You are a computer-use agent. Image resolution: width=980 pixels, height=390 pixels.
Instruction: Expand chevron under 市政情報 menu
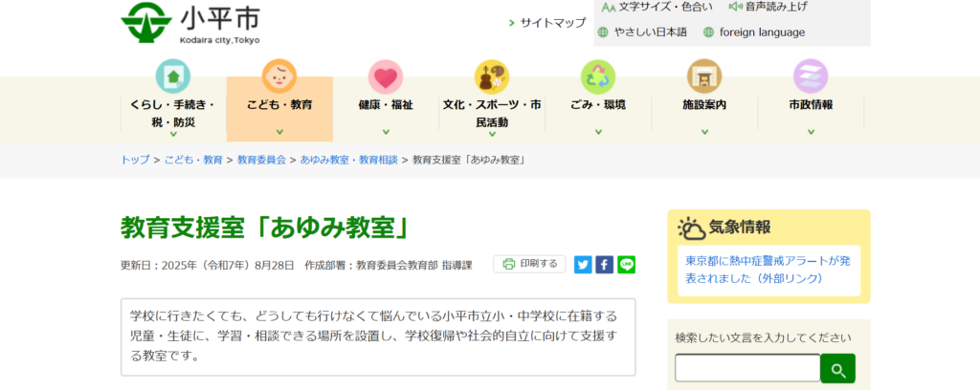click(x=811, y=132)
